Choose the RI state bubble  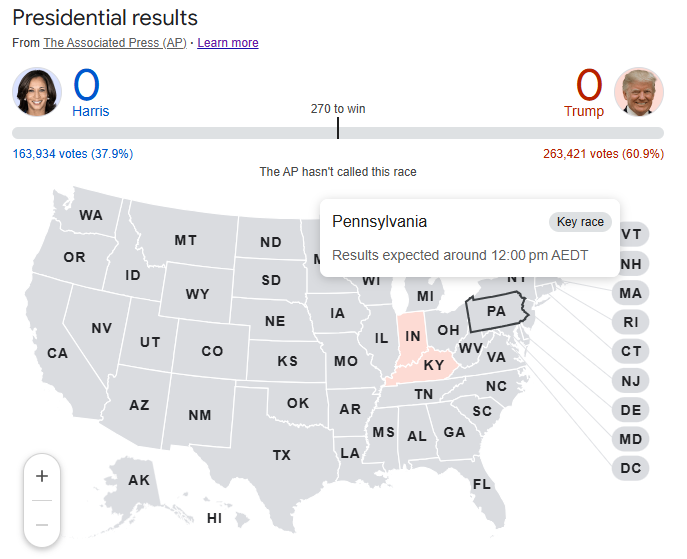pyautogui.click(x=630, y=322)
